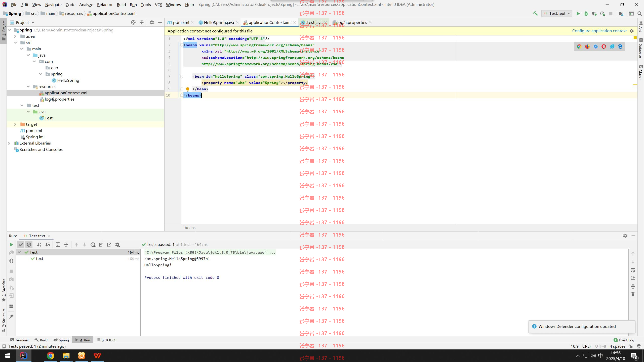Run with coverage icon in toolbar
This screenshot has width=644, height=362.
(594, 14)
